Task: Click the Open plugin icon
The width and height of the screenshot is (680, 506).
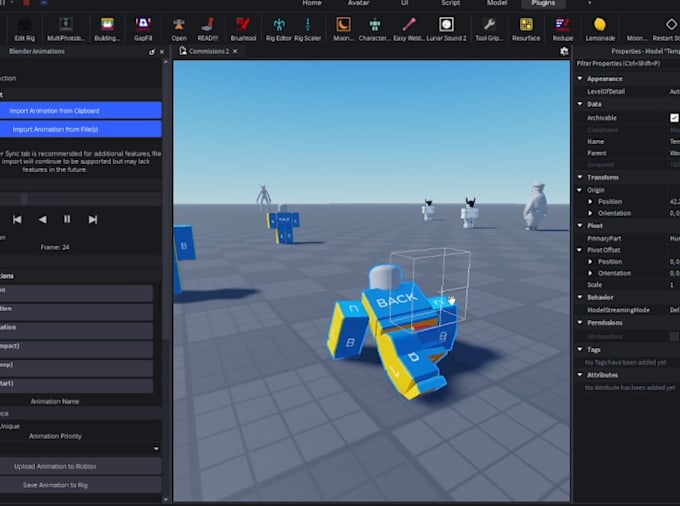Action: point(179,29)
